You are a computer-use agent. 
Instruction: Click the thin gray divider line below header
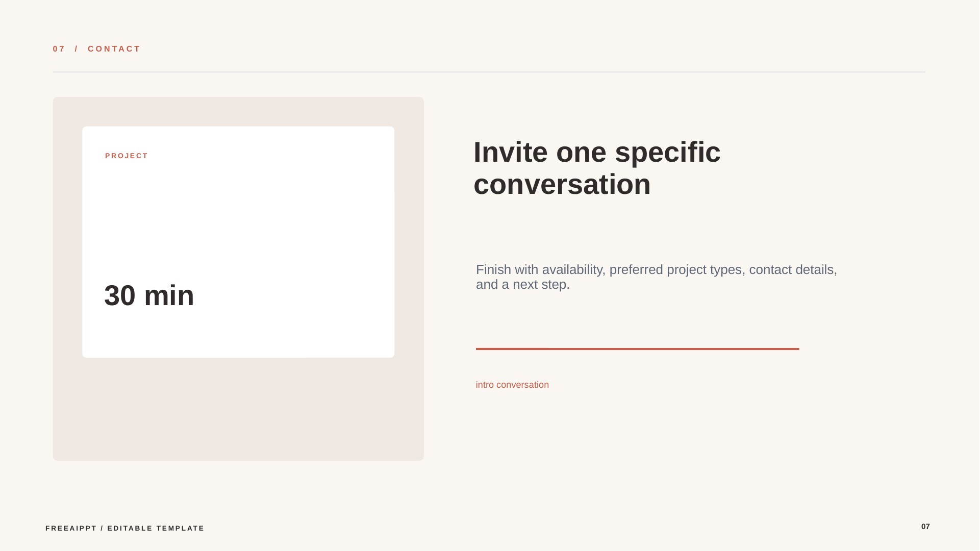click(x=489, y=72)
